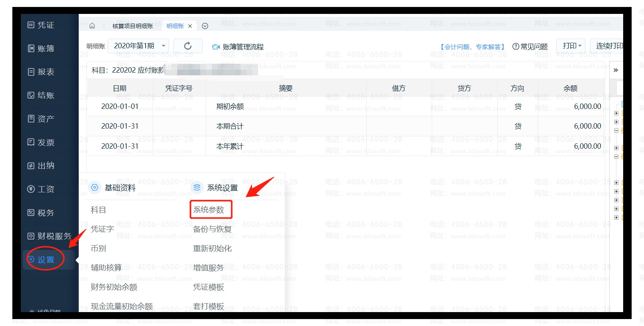Open 账簿管理流程 video guide
Image resolution: width=644 pixels, height=326 pixels.
coord(238,47)
